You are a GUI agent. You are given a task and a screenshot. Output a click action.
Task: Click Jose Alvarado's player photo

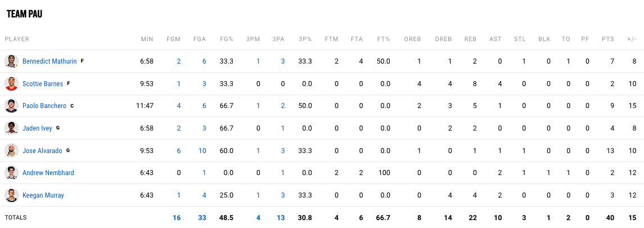[11, 151]
